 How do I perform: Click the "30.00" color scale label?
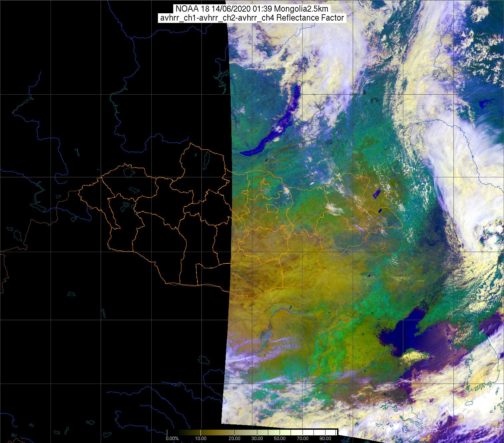tap(257, 439)
